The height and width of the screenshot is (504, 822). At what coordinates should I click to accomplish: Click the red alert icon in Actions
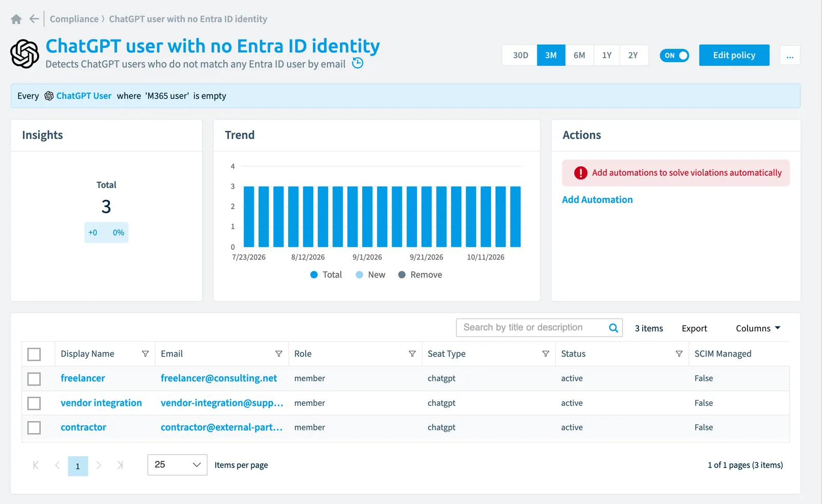(581, 173)
